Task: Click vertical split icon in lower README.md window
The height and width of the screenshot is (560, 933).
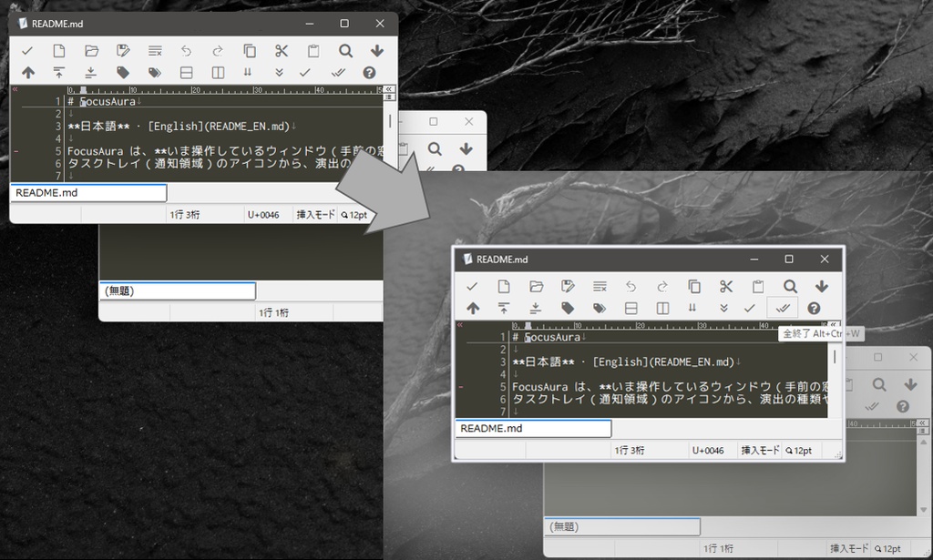Action: pyautogui.click(x=662, y=308)
